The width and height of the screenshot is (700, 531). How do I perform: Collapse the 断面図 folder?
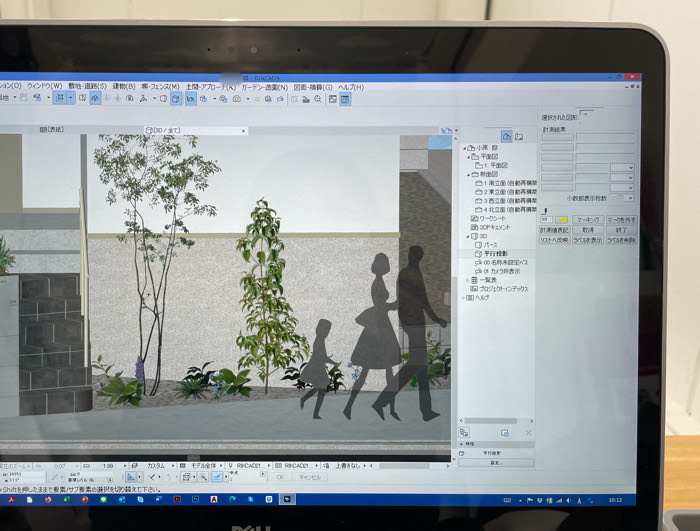point(468,174)
